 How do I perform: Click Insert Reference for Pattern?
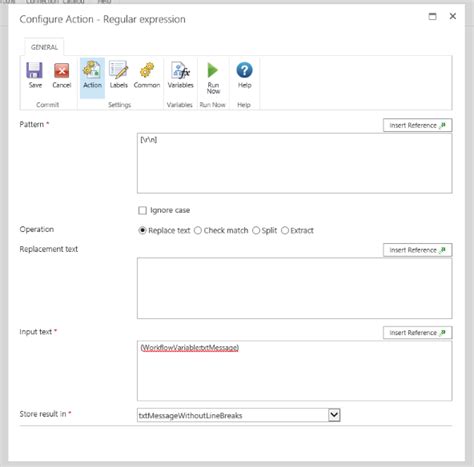417,125
